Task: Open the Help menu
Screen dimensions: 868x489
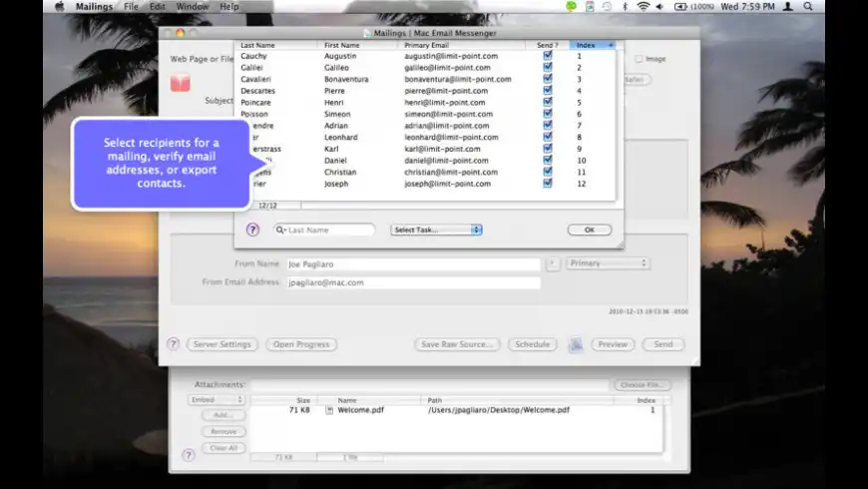Action: point(229,7)
